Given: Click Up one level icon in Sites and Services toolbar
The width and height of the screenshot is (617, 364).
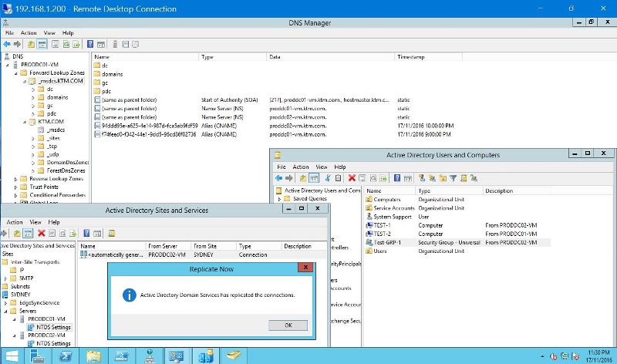Looking at the screenshot, I should click(x=17, y=234).
